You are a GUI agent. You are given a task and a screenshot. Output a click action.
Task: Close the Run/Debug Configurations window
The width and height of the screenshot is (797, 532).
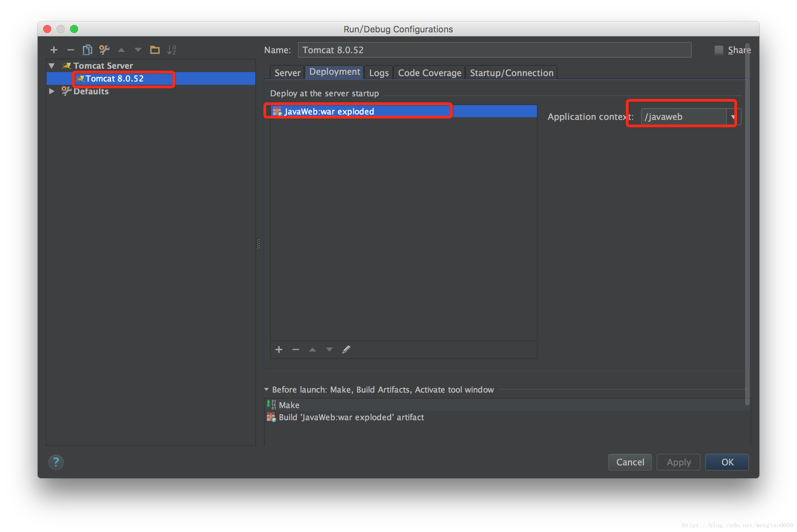point(47,29)
